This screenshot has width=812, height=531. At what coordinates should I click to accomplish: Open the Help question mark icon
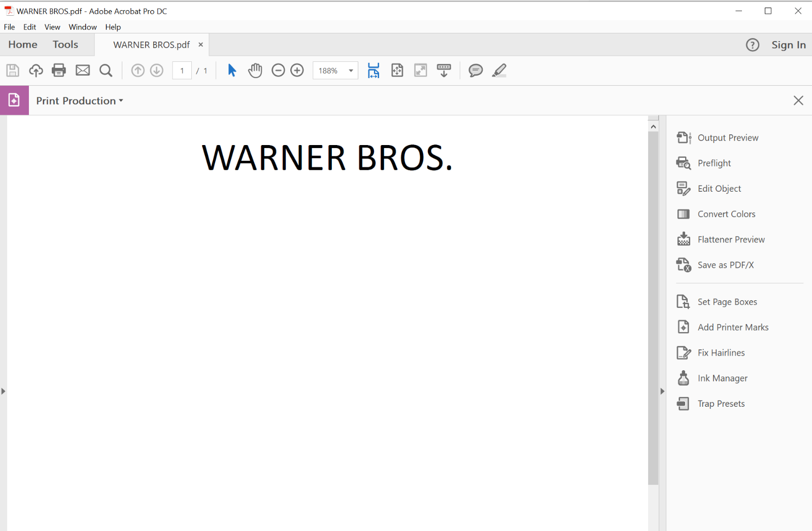pyautogui.click(x=753, y=45)
